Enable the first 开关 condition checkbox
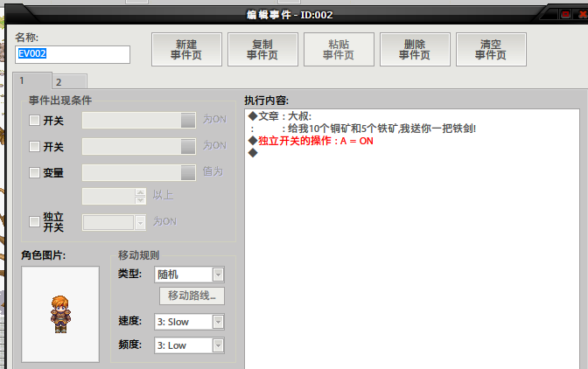588x369 pixels. (x=34, y=121)
